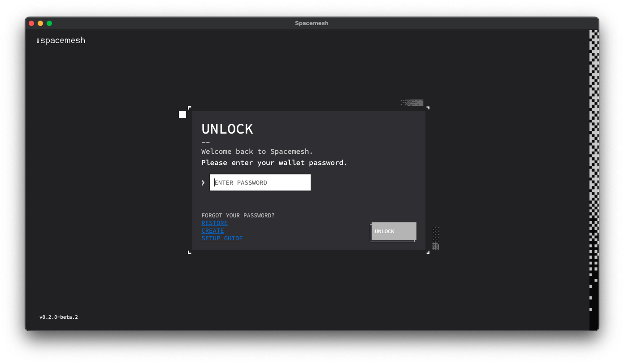The image size is (624, 364).
Task: Click the UNLOCK button
Action: (394, 231)
